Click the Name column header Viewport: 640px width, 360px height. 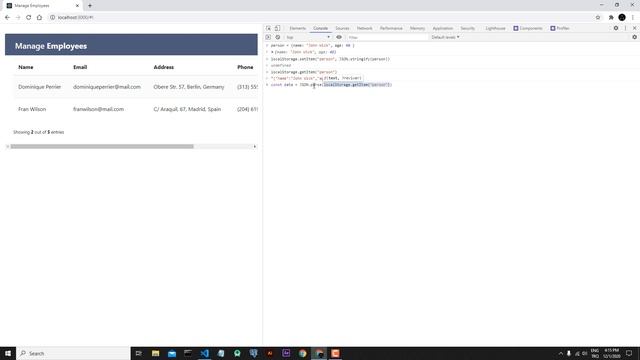pos(26,67)
